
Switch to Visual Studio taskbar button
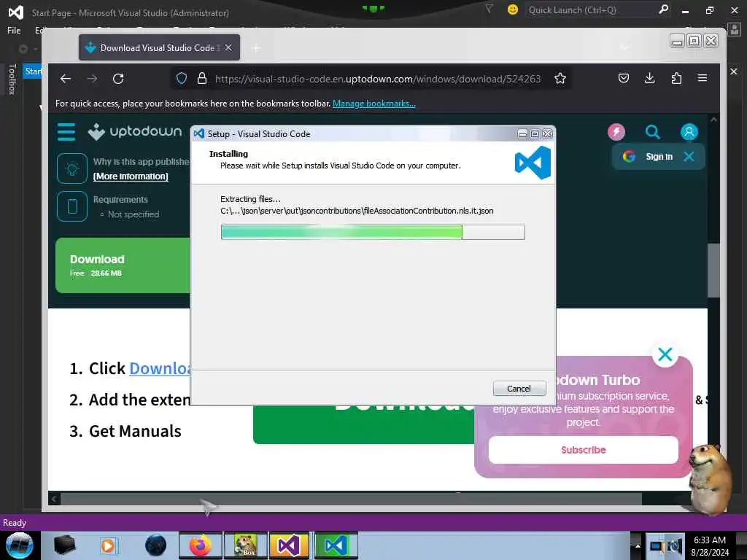(289, 545)
